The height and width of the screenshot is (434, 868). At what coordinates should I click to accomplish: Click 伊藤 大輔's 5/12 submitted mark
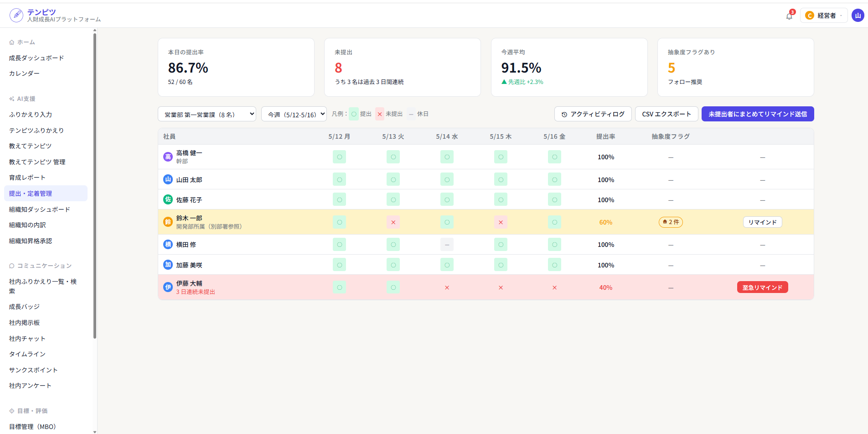pos(339,288)
